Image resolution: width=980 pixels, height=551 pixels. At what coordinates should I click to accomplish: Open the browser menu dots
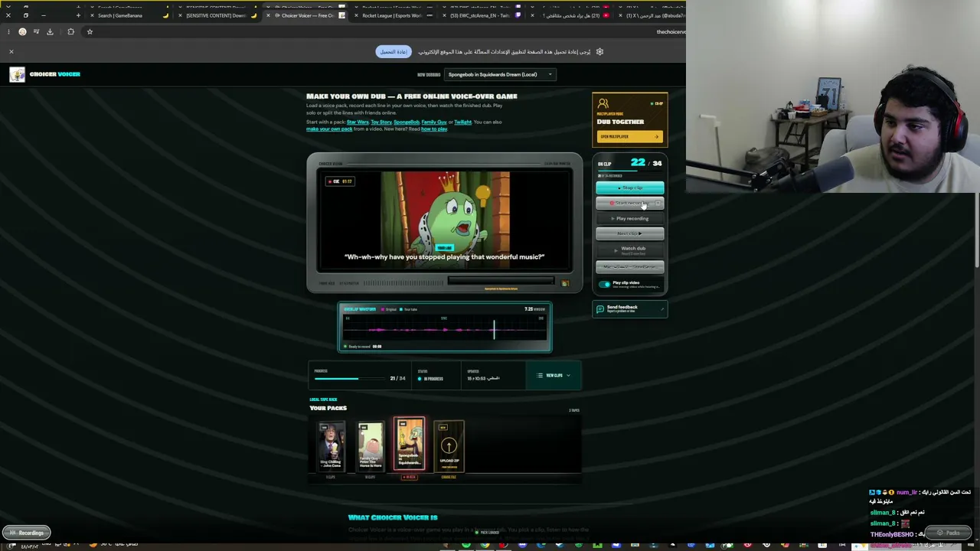[x=8, y=31]
